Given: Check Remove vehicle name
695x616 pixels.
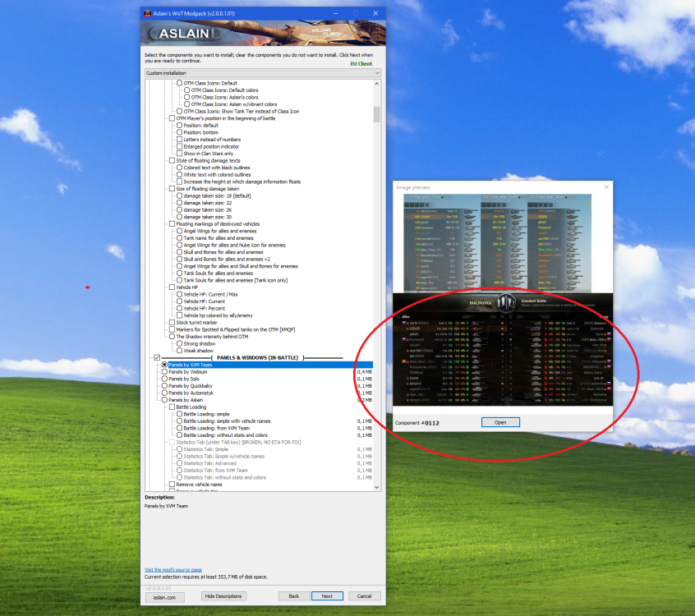Looking at the screenshot, I should click(x=172, y=485).
